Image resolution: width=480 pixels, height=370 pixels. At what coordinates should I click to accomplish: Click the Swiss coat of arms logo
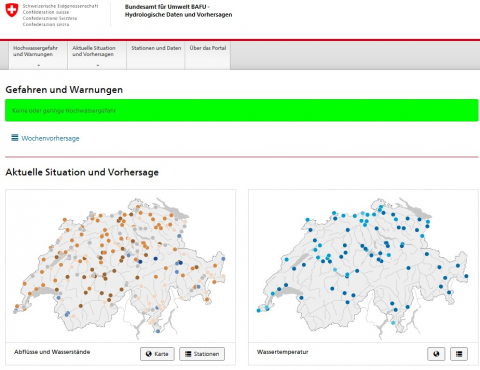coord(12,10)
